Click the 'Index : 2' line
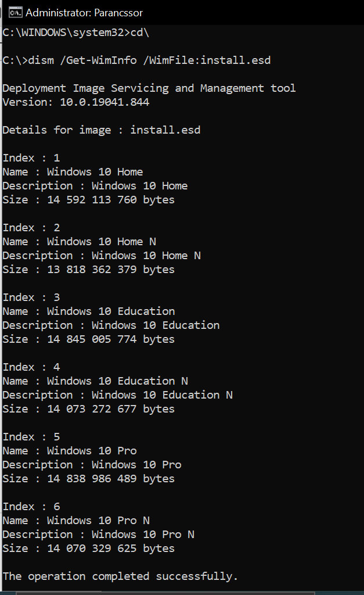Image resolution: width=364 pixels, height=595 pixels. [31, 228]
